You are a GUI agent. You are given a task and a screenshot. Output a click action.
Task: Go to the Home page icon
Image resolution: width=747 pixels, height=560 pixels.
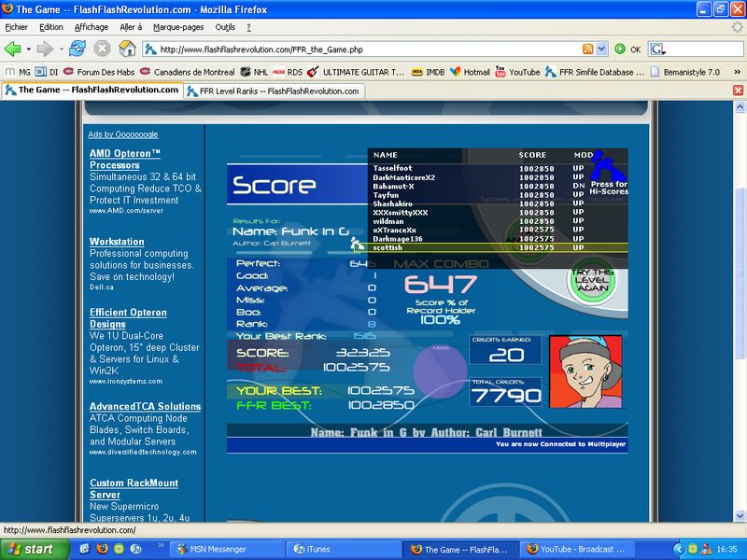[x=127, y=49]
